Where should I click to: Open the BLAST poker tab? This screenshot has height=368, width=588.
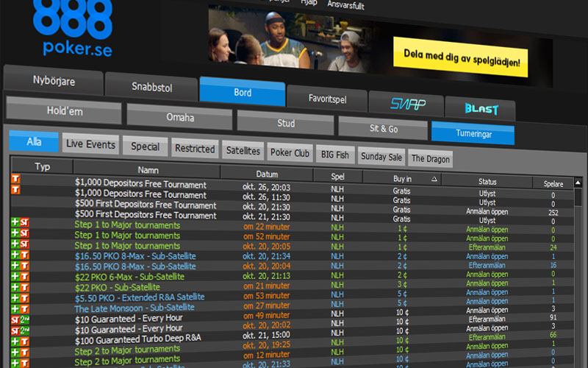[x=481, y=109]
